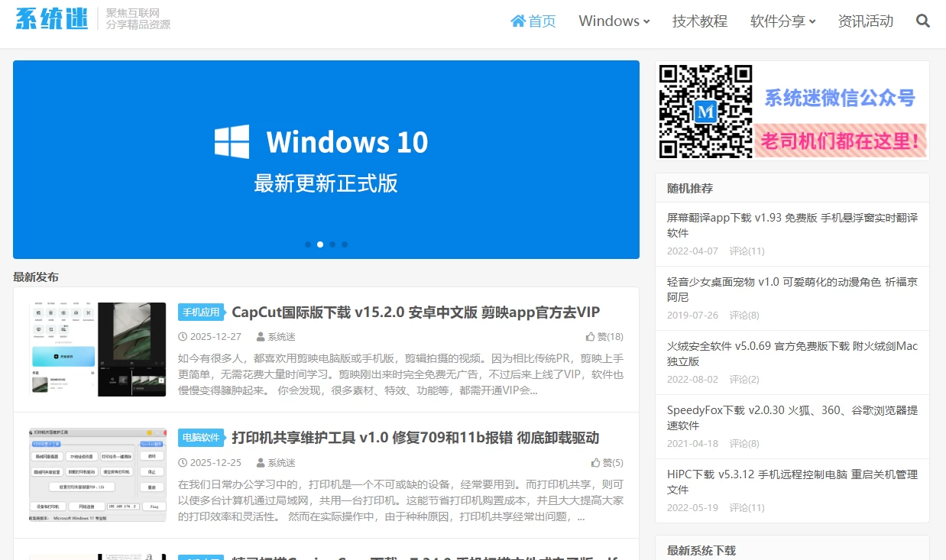Screen dimensions: 946x560
Task: Open 火绒安全软件 v5.0.69 recommended link
Action: click(x=792, y=353)
